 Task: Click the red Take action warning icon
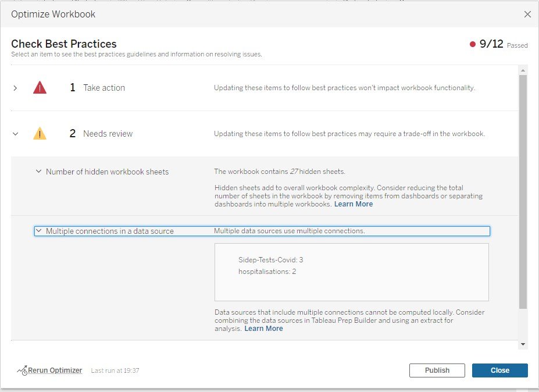point(40,88)
